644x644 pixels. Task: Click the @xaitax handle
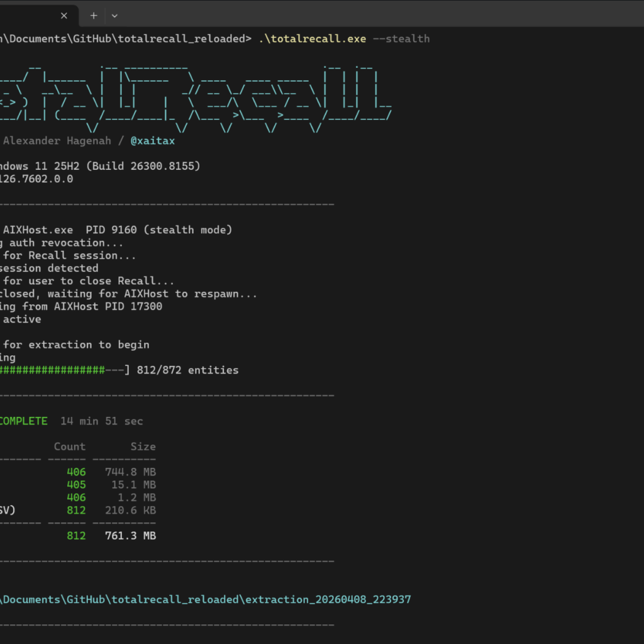coord(152,141)
